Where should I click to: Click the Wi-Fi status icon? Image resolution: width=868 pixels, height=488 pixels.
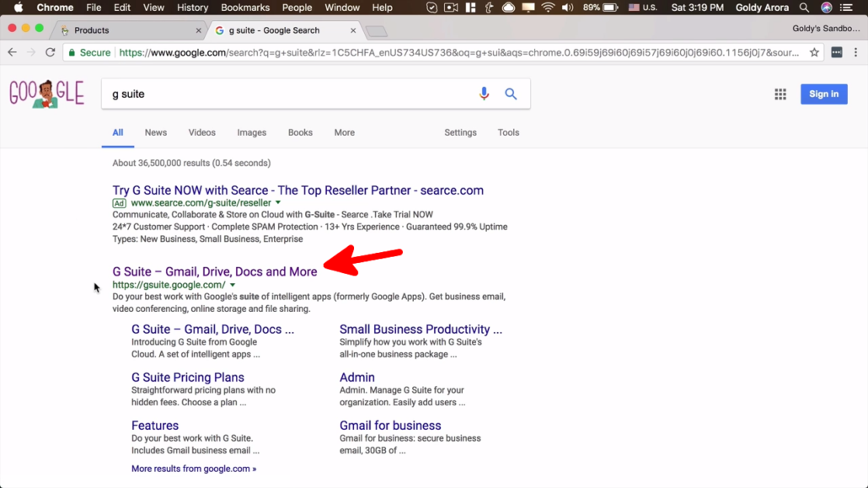pos(548,8)
